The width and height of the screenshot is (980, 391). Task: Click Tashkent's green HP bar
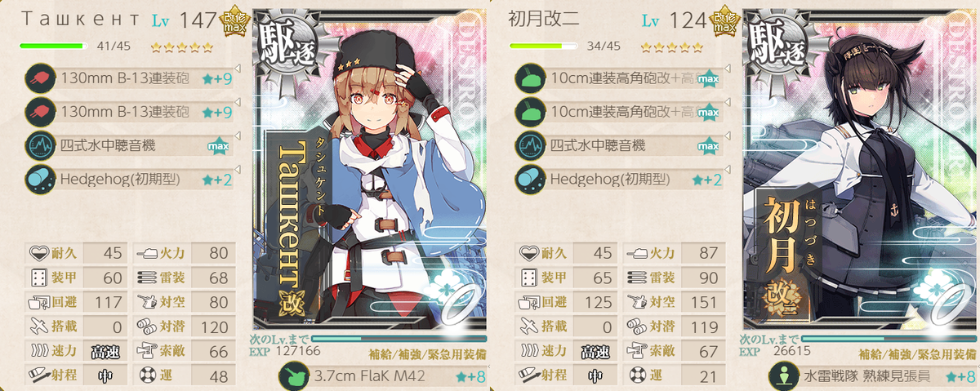[53, 47]
